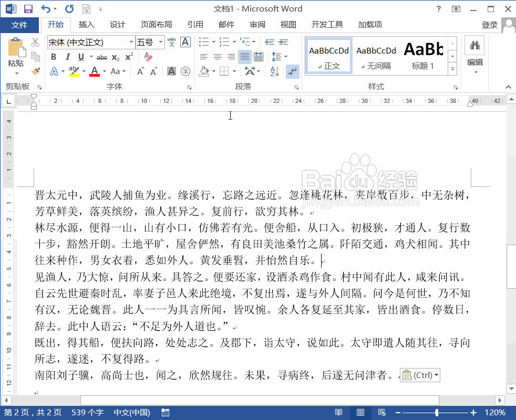This screenshot has width=516, height=420.
Task: Switch to Read Mode view icon
Action: [x=338, y=413]
